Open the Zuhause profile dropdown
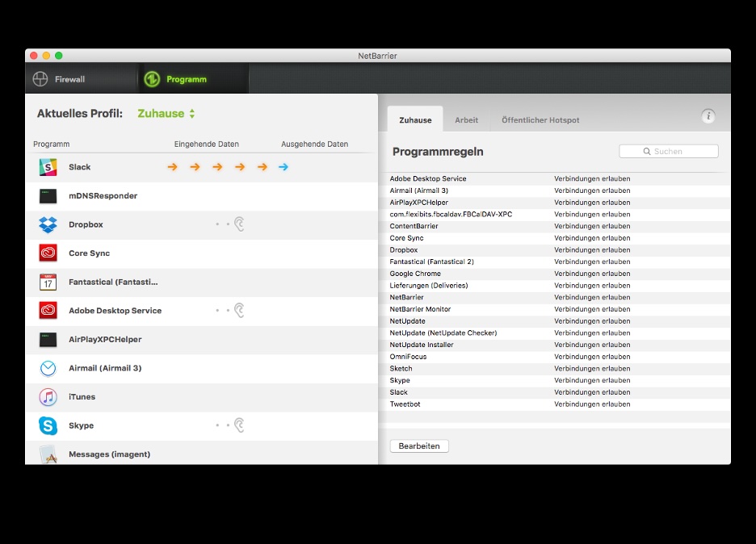Viewport: 756px width, 544px height. pyautogui.click(x=166, y=114)
